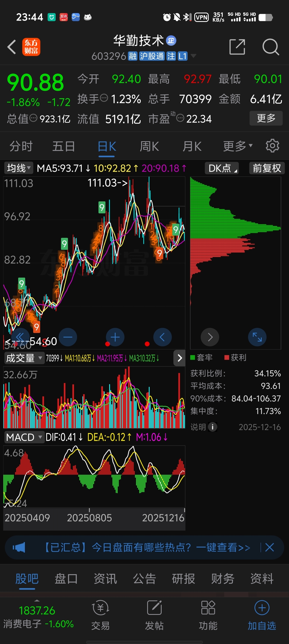The height and width of the screenshot is (644, 289).
Task: Add stock via 加自选 icon
Action: tap(262, 615)
